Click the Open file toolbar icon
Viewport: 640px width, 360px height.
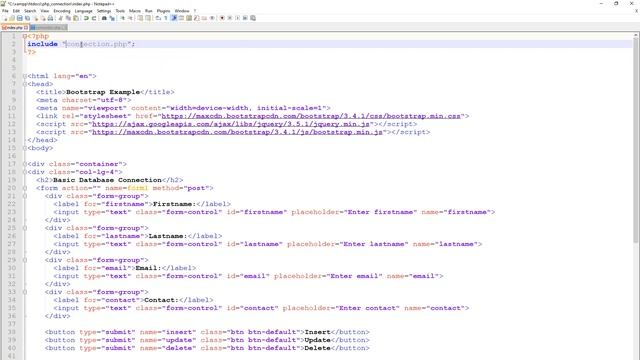12,18
